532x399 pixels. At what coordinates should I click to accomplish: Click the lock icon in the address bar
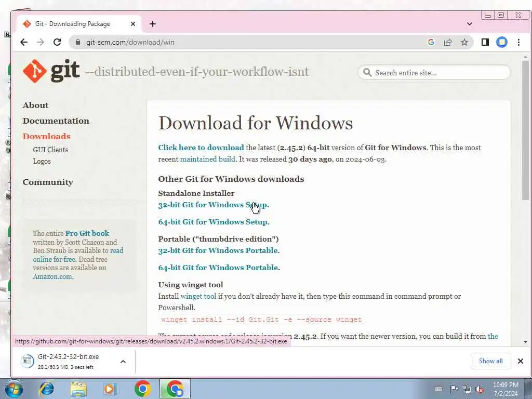click(x=78, y=42)
